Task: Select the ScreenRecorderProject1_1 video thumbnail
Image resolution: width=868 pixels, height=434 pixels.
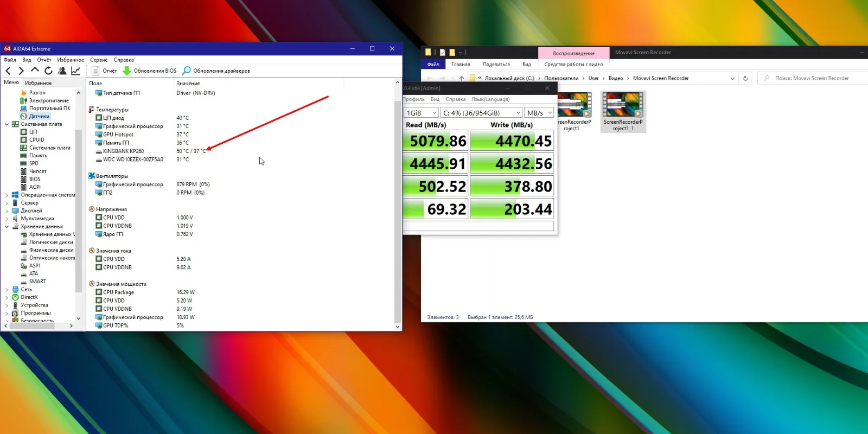Action: [623, 112]
